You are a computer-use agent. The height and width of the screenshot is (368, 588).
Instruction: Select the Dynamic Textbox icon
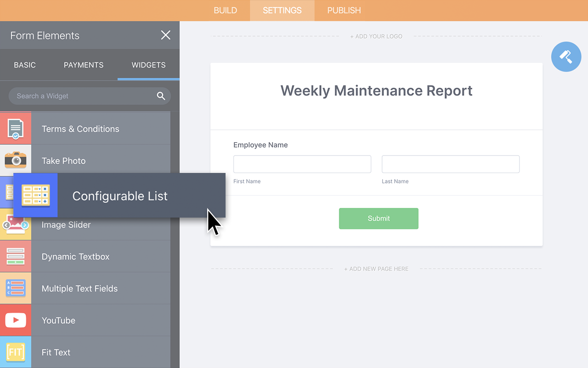coord(16,256)
